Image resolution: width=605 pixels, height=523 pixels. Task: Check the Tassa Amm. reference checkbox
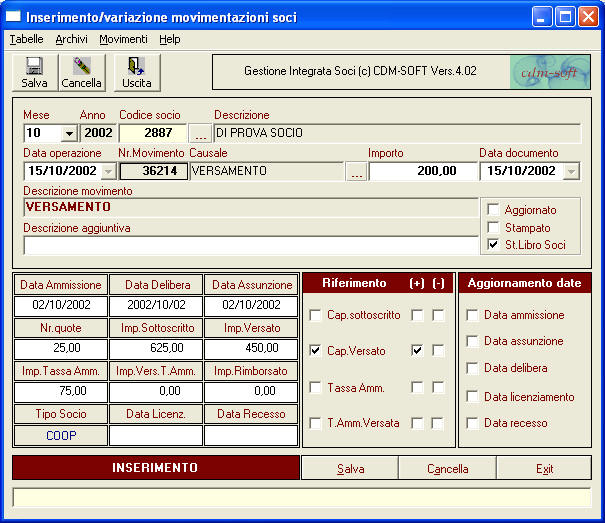coord(315,387)
